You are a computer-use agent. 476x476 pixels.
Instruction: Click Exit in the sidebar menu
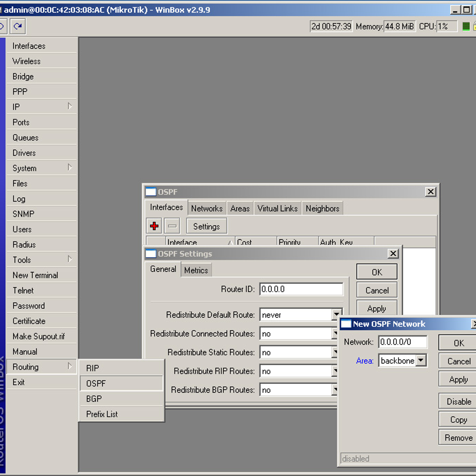pos(41,382)
